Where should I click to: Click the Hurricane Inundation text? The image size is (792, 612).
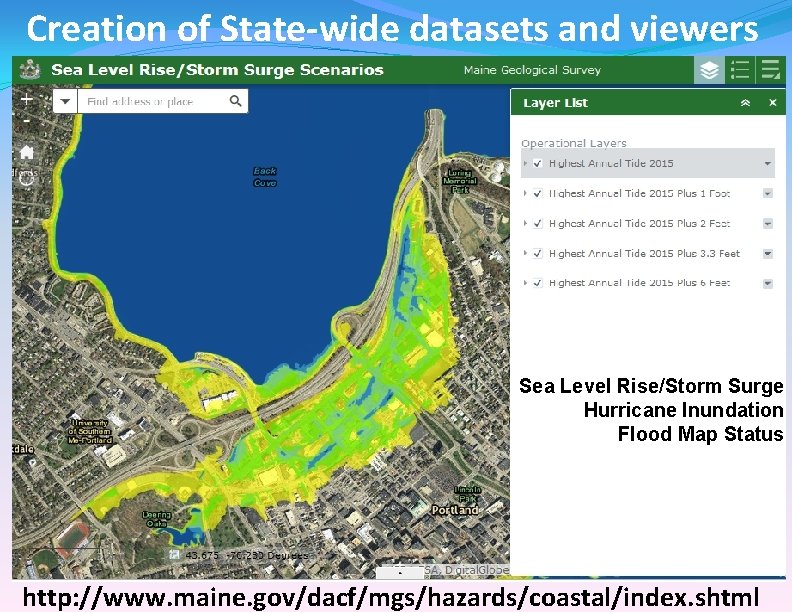pos(683,410)
